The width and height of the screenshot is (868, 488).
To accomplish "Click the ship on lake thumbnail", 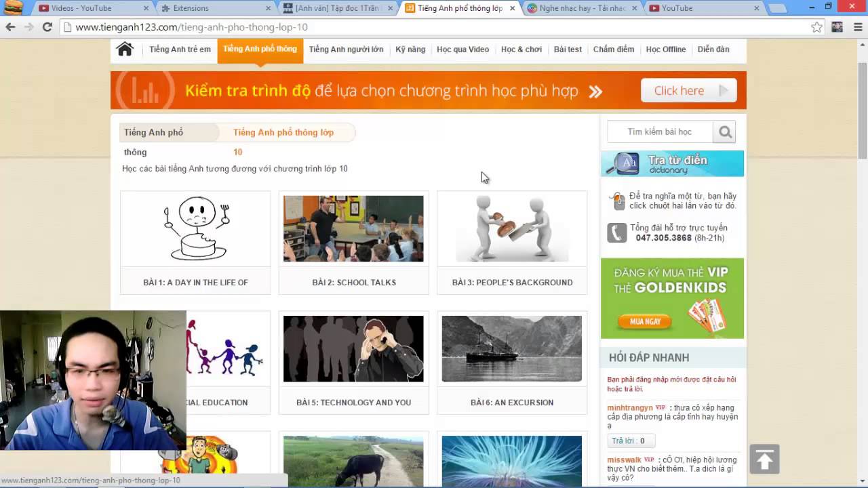I will (512, 349).
